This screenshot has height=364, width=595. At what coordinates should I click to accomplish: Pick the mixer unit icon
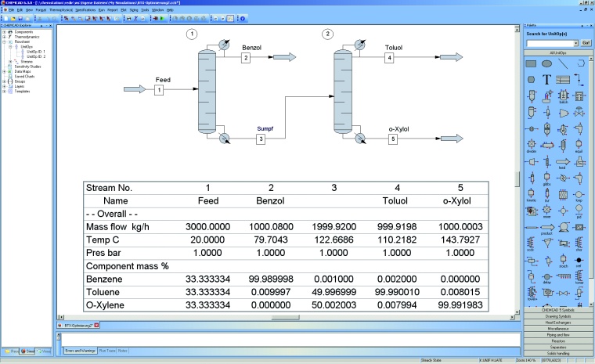coord(546,211)
